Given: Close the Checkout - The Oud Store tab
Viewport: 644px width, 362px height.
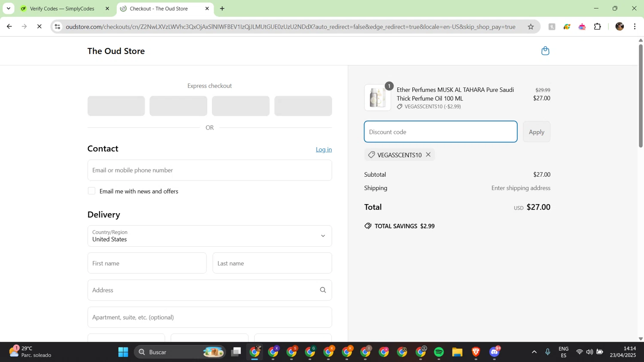Looking at the screenshot, I should [207, 9].
